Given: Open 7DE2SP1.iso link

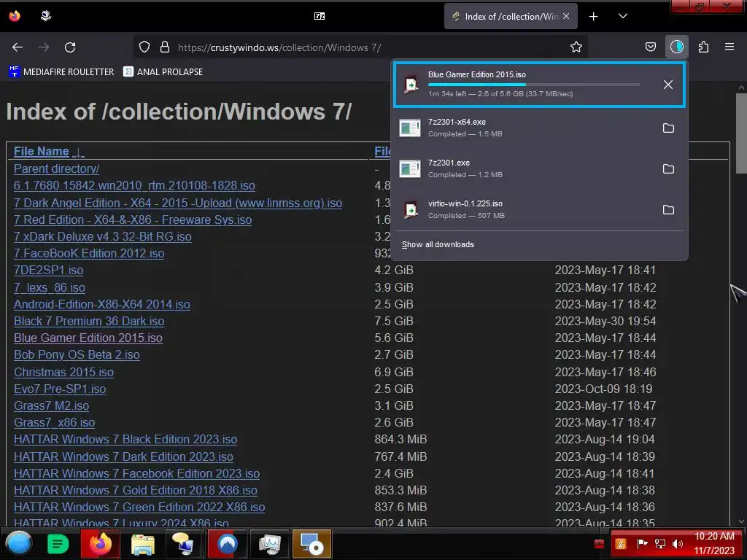Looking at the screenshot, I should pos(49,270).
